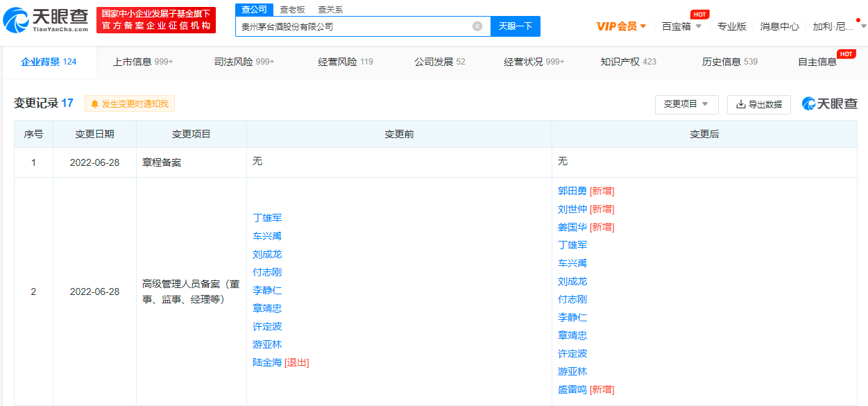
Task: Open 游亚林 link in 变更前 column
Action: pyautogui.click(x=267, y=344)
